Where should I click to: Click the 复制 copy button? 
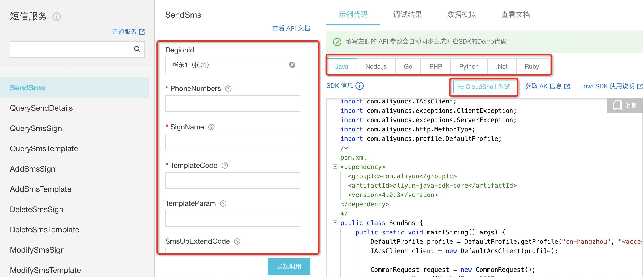[x=625, y=105]
